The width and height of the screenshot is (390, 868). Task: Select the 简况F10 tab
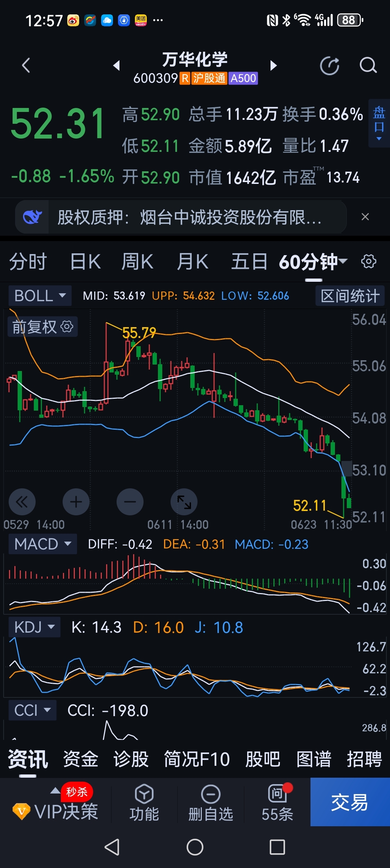pyautogui.click(x=197, y=759)
